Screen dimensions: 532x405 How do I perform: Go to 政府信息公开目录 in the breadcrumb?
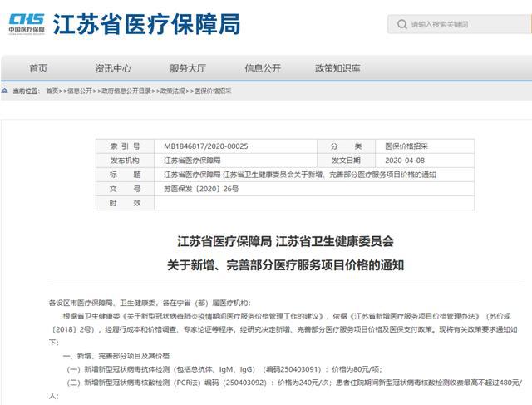126,91
